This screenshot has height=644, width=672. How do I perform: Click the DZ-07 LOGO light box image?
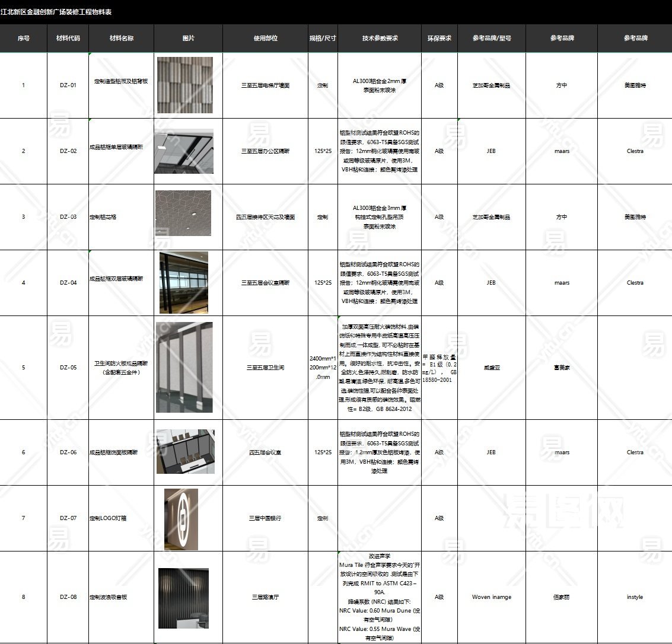(181, 519)
